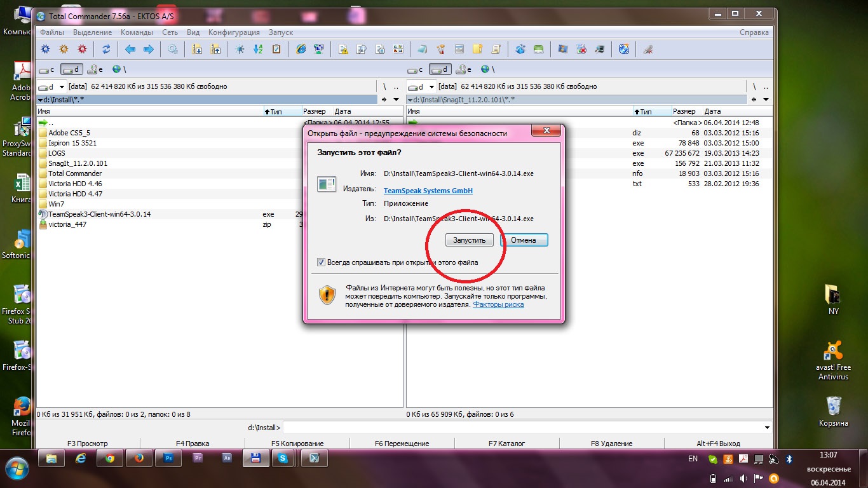This screenshot has width=868, height=488.
Task: Click the F5 Копирование button
Action: pos(297,444)
